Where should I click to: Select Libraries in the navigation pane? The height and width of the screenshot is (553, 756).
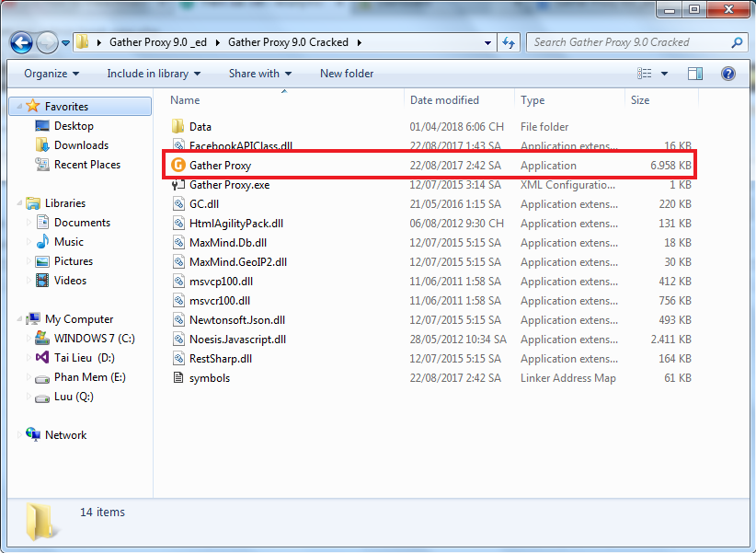tap(65, 203)
